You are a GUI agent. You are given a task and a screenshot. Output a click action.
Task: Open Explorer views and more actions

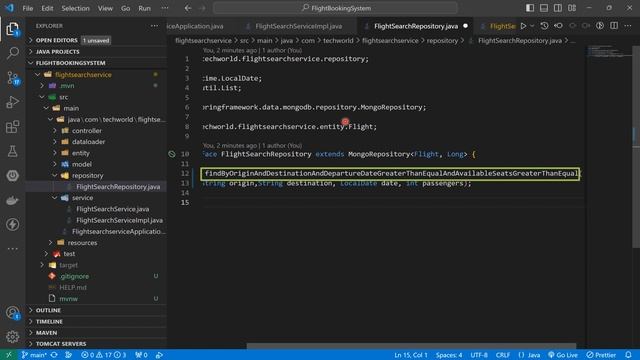tap(154, 26)
